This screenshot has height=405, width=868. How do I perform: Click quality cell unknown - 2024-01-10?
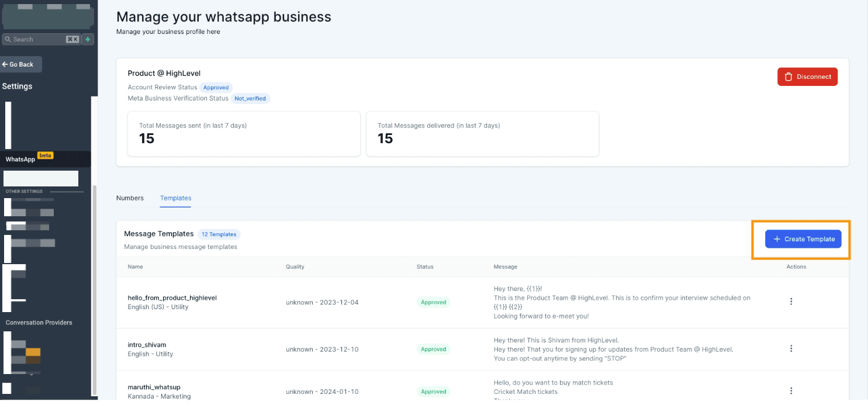tap(322, 392)
